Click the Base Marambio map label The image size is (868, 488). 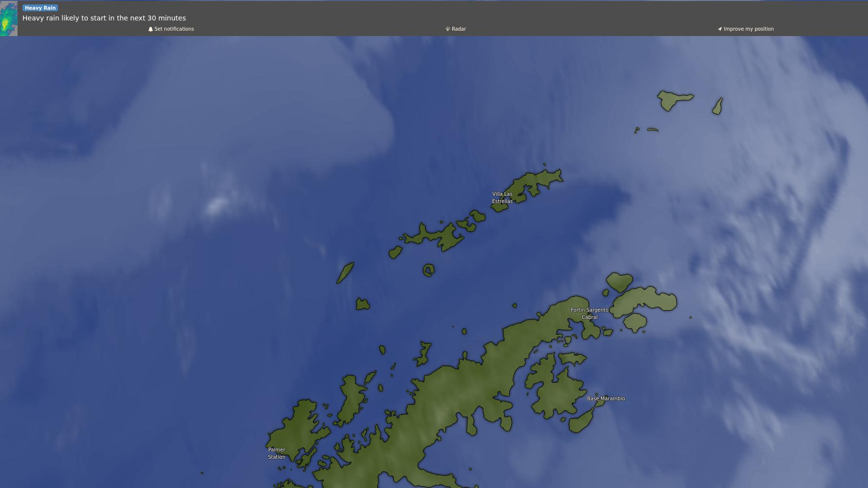(x=606, y=398)
